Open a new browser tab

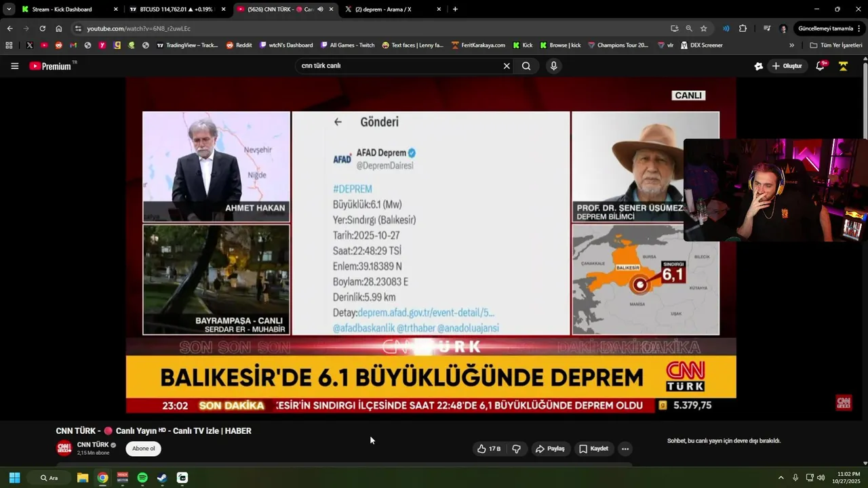point(455,9)
